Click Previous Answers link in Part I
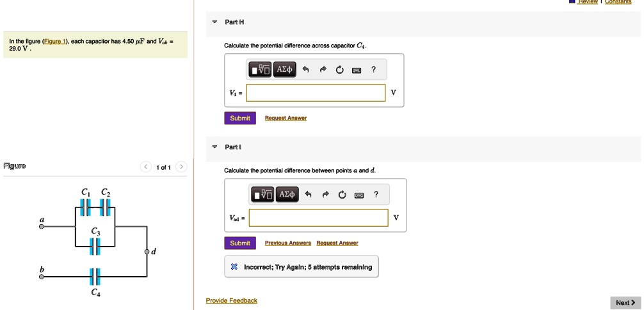The height and width of the screenshot is (310, 644). [287, 243]
